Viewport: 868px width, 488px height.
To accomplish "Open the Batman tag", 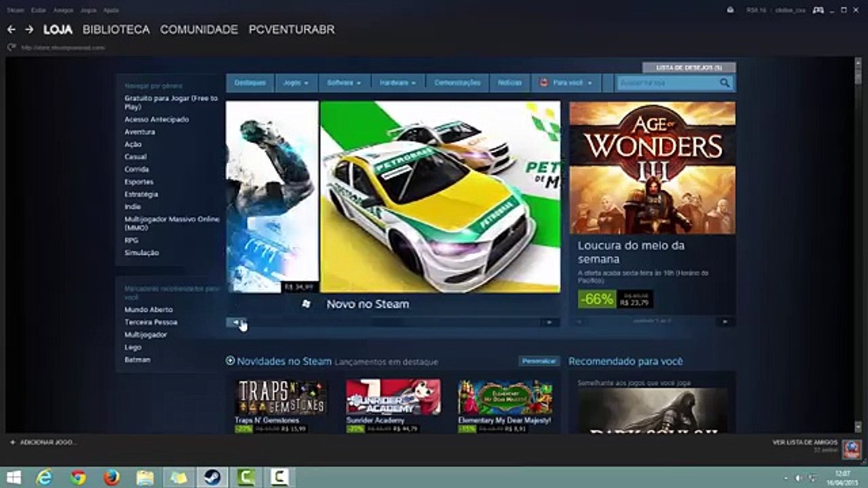I will click(138, 360).
